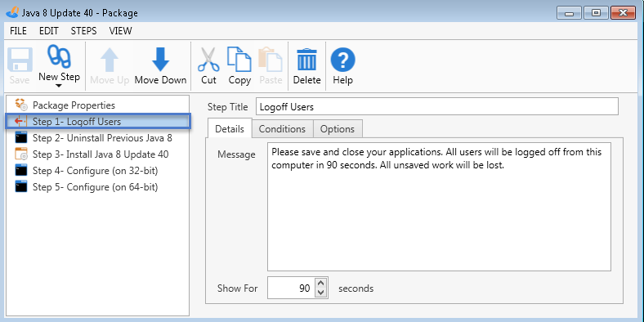Click the Copy label in toolbar
Image resolution: width=644 pixels, height=322 pixels.
click(239, 80)
